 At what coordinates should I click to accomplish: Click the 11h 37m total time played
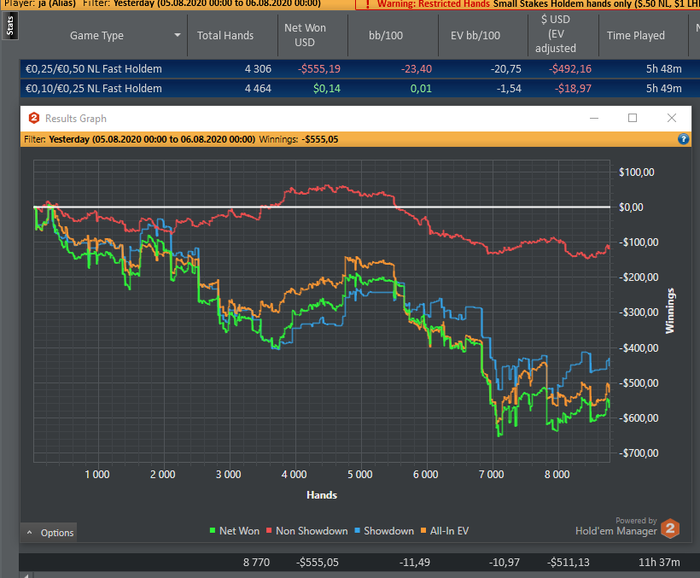point(659,562)
